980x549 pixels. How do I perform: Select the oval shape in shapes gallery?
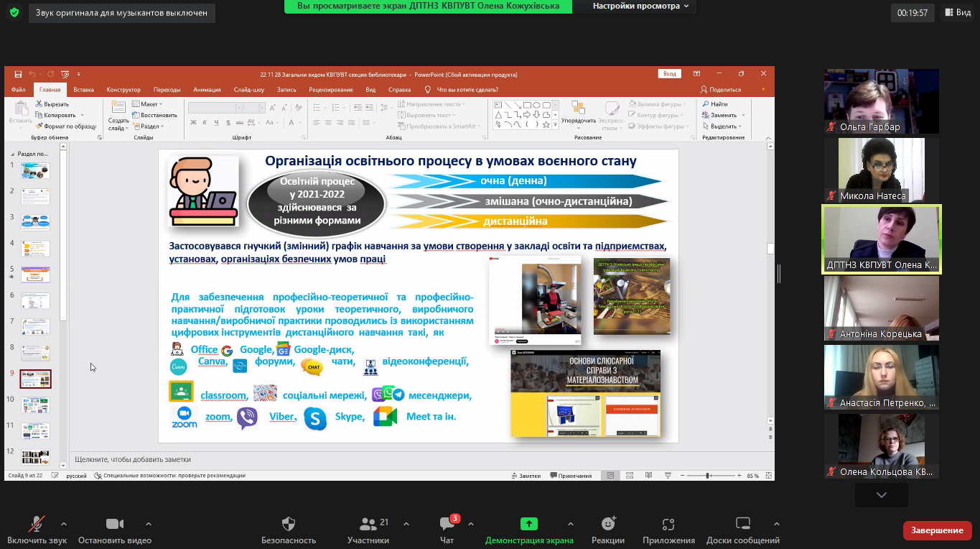[x=536, y=105]
